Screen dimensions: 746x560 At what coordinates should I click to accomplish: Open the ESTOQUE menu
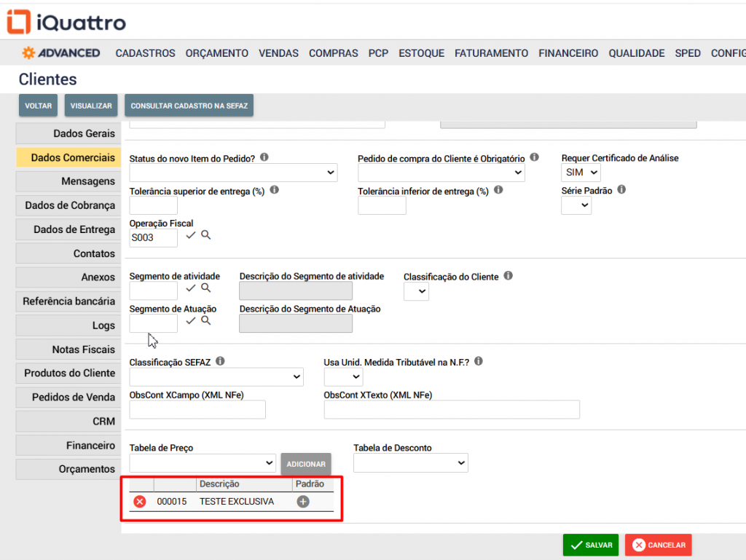click(422, 53)
